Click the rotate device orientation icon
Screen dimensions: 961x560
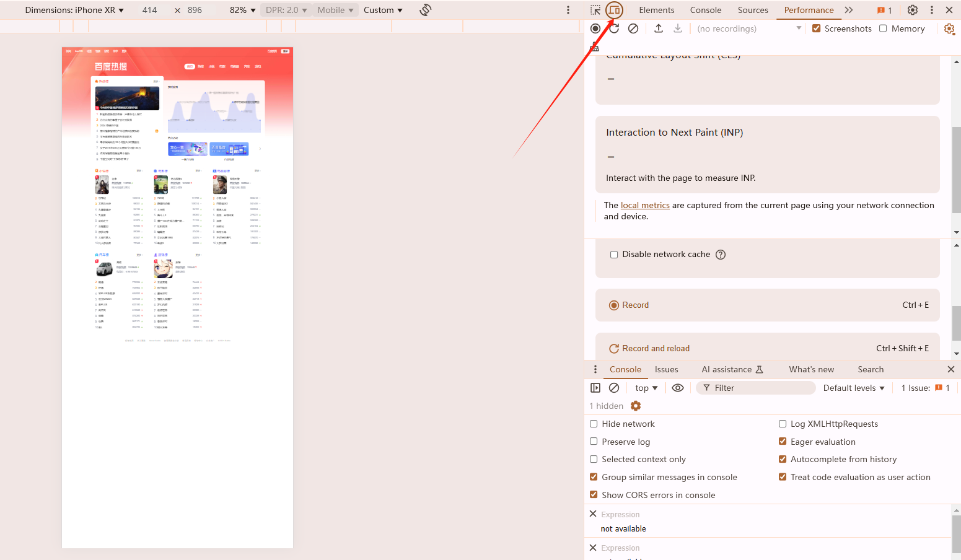pyautogui.click(x=425, y=10)
